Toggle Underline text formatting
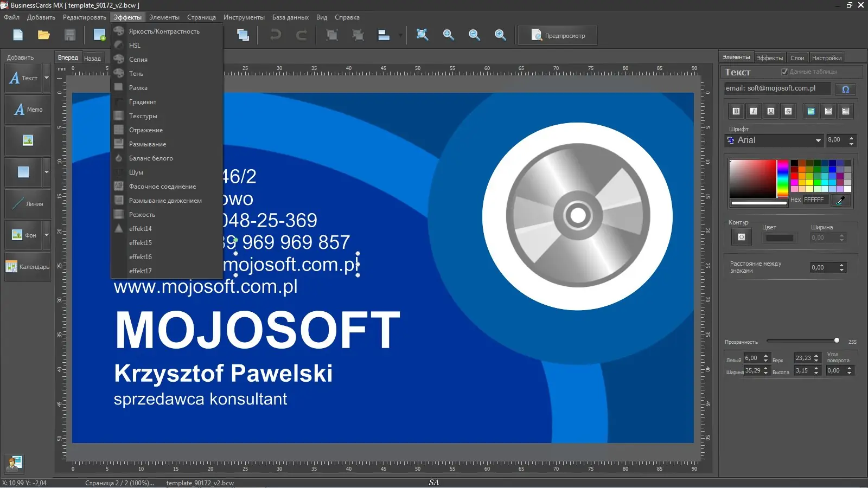 tap(771, 111)
